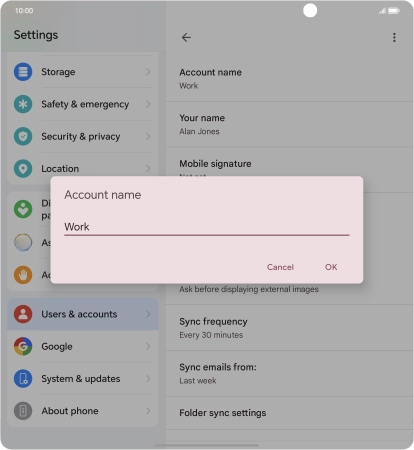This screenshot has width=414, height=450.
Task: Confirm account name with OK
Action: (331, 267)
